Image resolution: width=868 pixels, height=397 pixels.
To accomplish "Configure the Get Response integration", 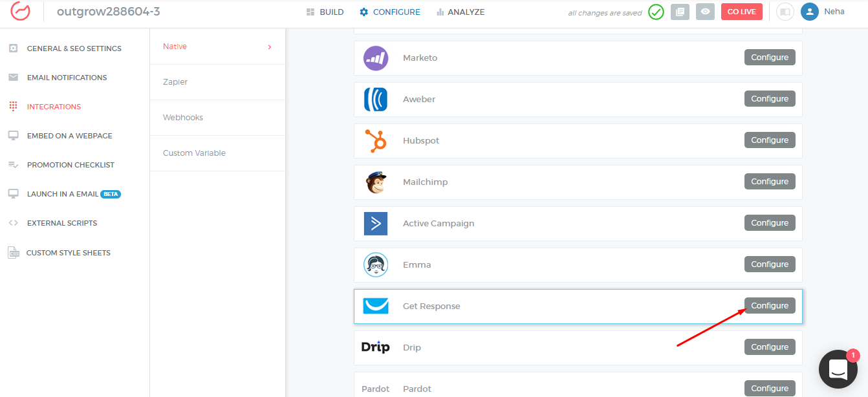I will point(770,306).
